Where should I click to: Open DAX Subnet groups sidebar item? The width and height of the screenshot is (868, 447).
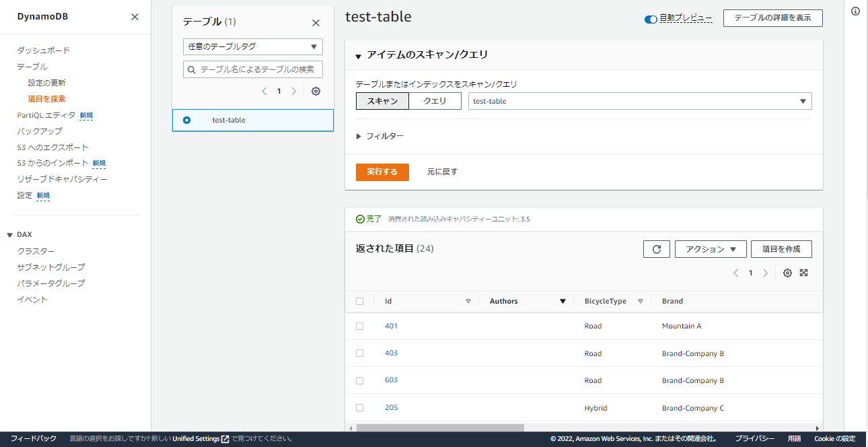pos(50,267)
